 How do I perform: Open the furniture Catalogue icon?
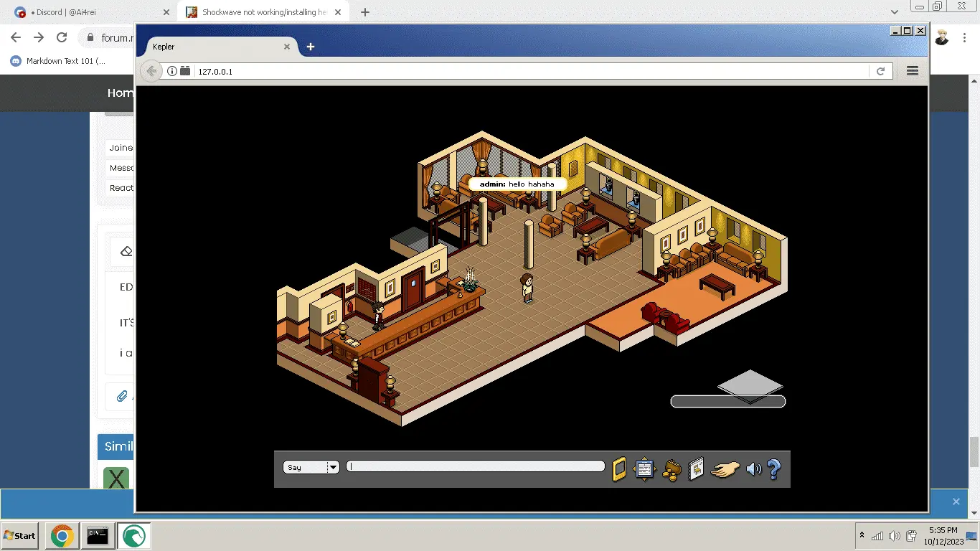point(696,469)
